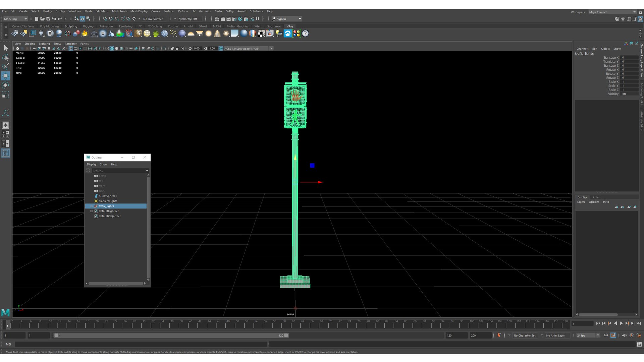Go to start of playback range
Viewport: 644px width, 362px height.
click(x=598, y=323)
